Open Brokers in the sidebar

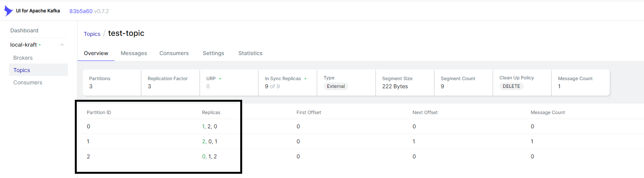[x=23, y=58]
